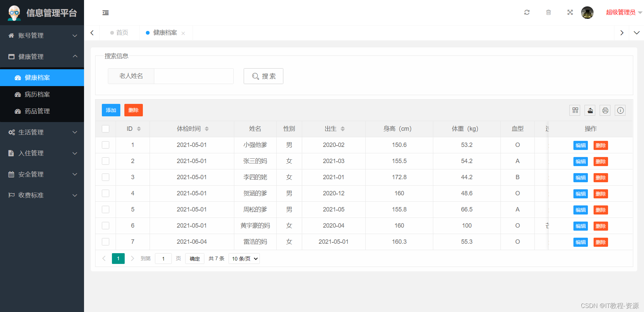Close the 健康档案 tab

[183, 33]
